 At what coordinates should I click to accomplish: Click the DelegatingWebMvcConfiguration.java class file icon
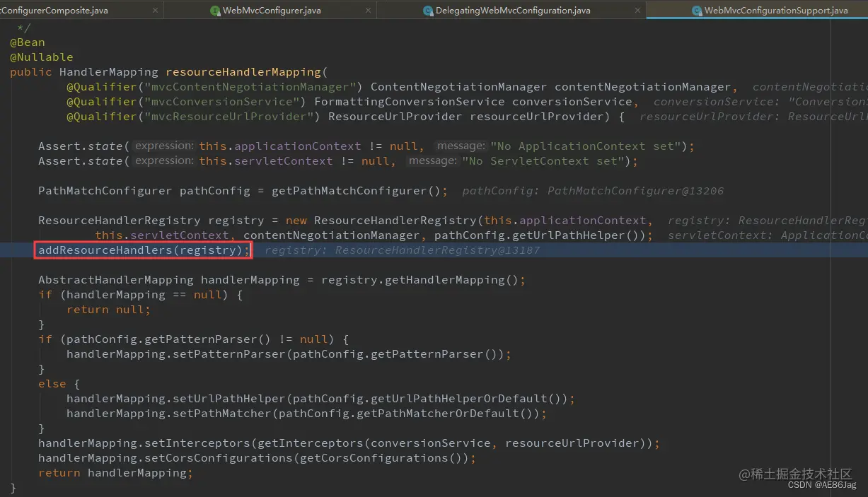click(x=427, y=11)
